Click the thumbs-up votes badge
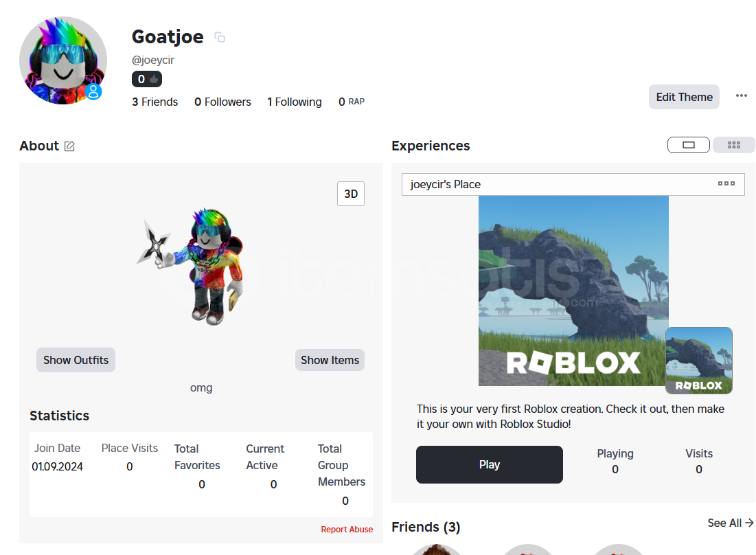The height and width of the screenshot is (555, 756). click(x=146, y=79)
